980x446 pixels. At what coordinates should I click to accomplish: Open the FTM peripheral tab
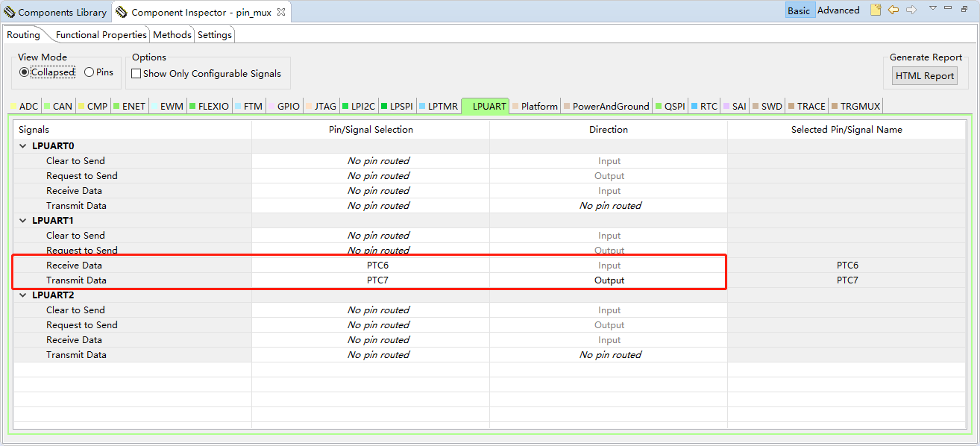point(249,106)
